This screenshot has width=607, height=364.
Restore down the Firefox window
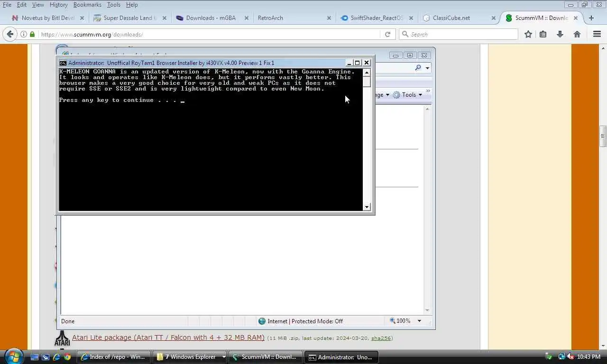[584, 5]
